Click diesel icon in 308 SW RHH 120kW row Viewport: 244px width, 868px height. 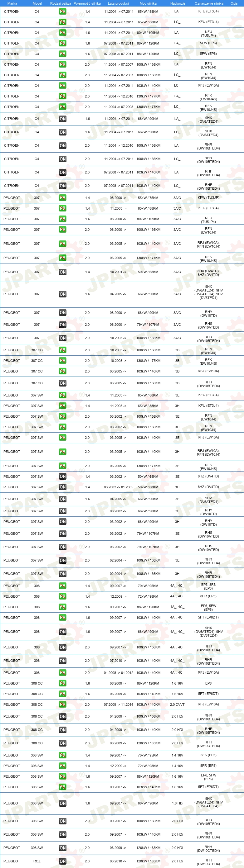pos(62,848)
